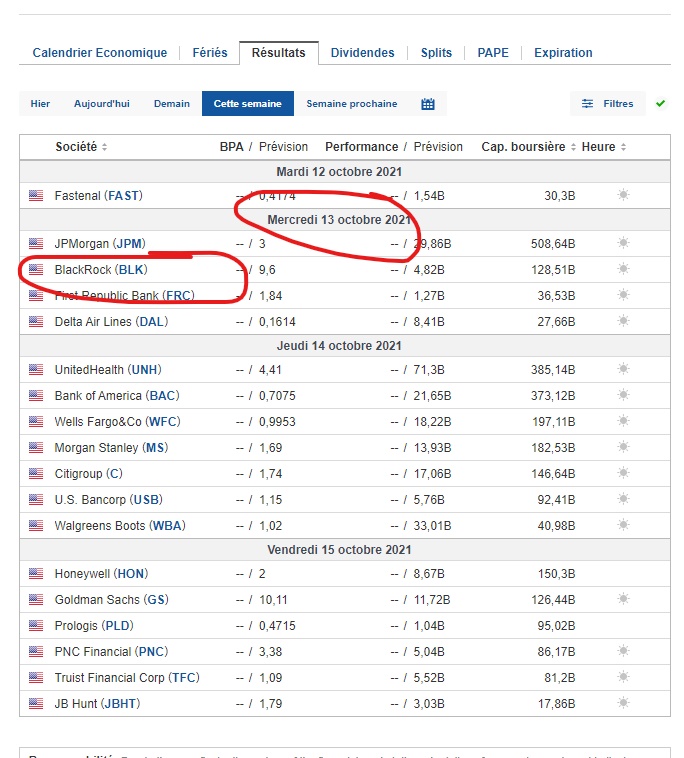Click EPS forecast 10,11 for Goldman Sachs
The width and height of the screenshot is (684, 758).
click(273, 600)
